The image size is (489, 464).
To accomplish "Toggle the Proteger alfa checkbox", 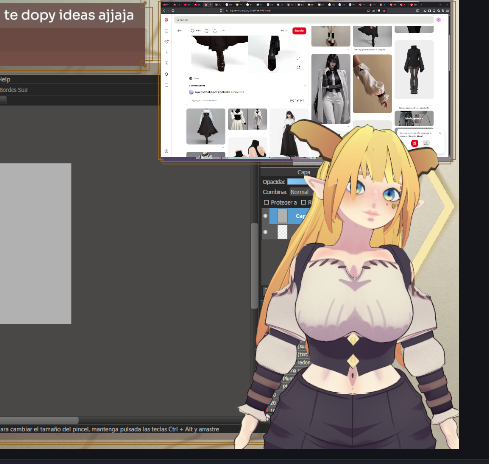I will click(266, 202).
